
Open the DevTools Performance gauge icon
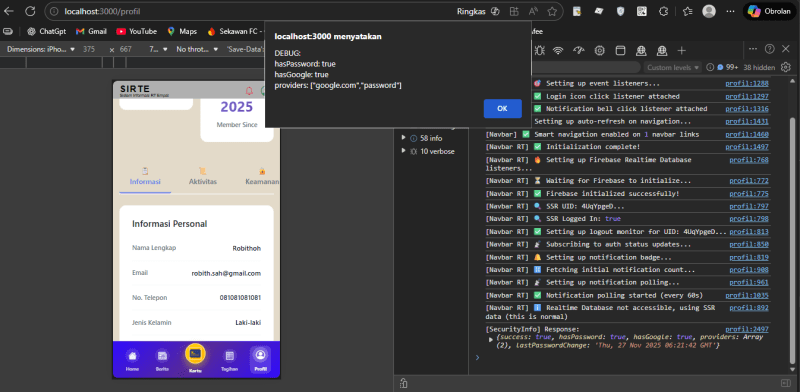579,50
